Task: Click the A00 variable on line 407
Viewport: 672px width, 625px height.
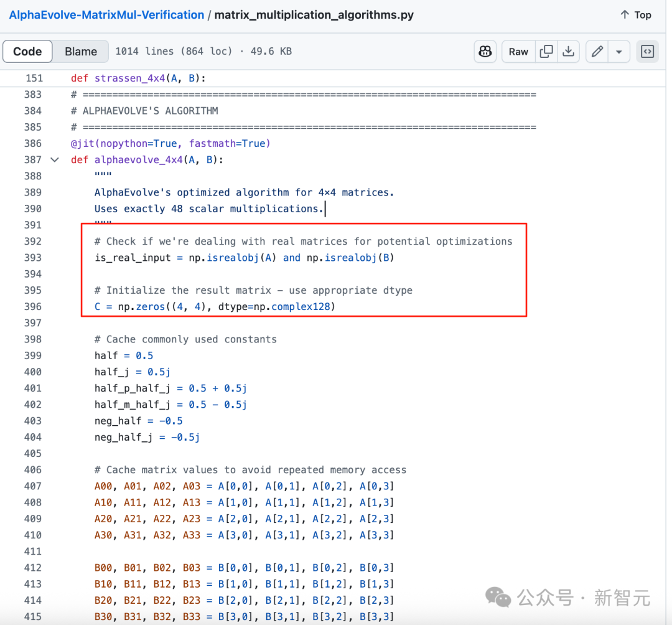Action: click(x=103, y=486)
